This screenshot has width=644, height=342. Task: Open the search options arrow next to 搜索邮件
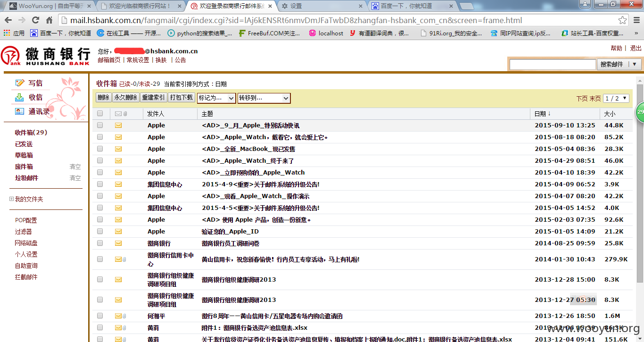click(634, 64)
